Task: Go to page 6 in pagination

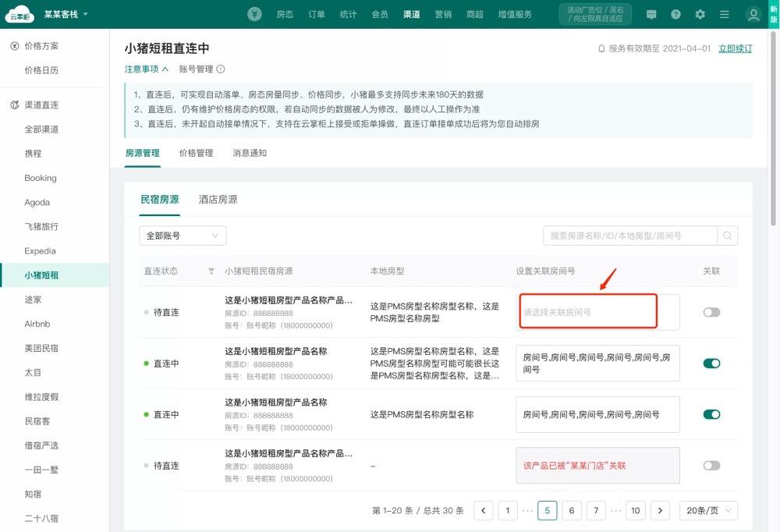Action: (x=572, y=511)
